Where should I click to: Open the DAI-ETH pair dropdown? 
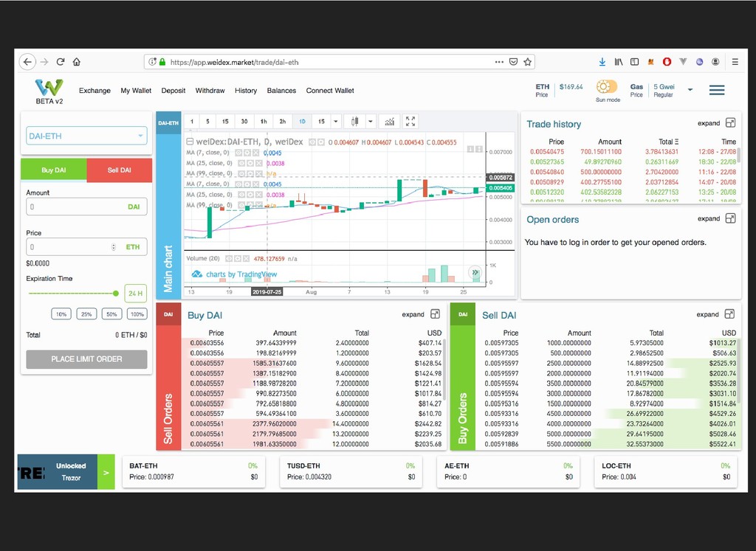(x=87, y=136)
